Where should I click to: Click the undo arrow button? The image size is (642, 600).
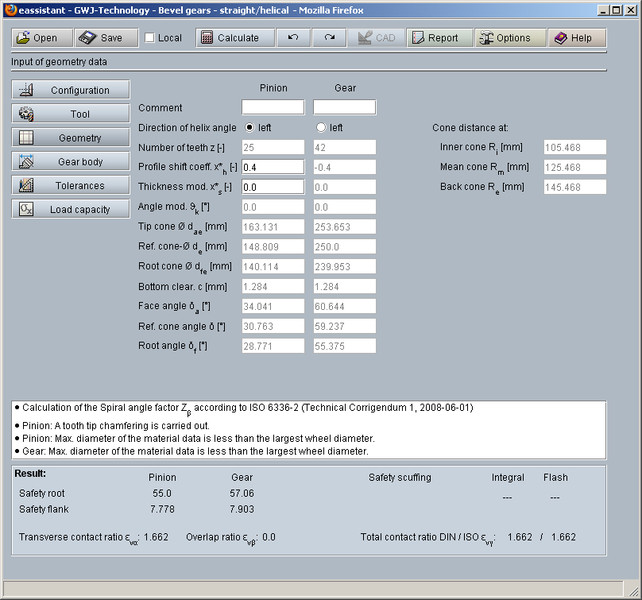coord(292,38)
